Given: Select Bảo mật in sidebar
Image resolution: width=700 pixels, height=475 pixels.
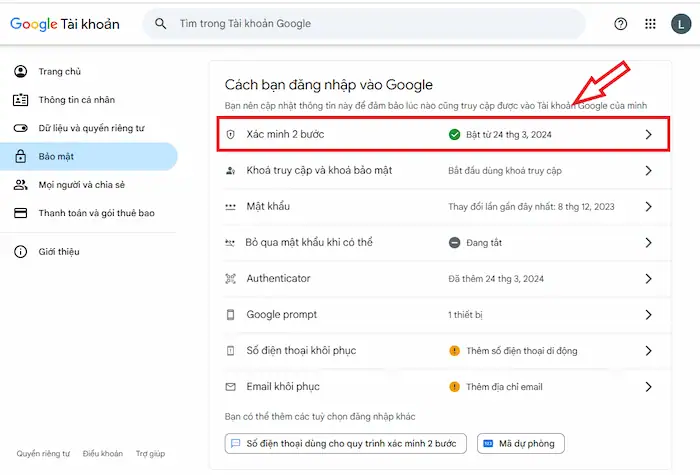Looking at the screenshot, I should (56, 157).
